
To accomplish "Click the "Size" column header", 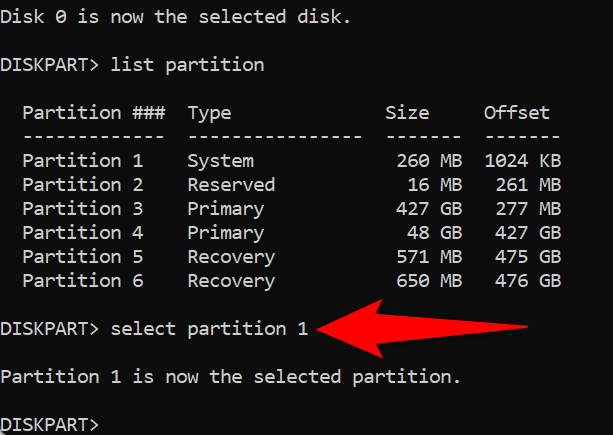I will pos(407,113).
